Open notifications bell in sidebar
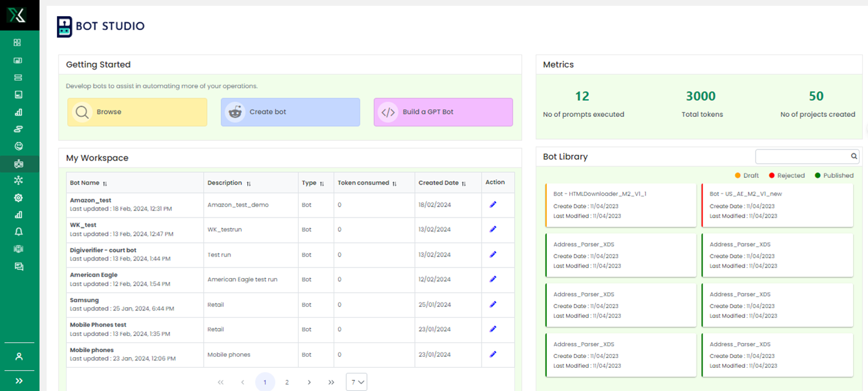Viewport: 868px width, 391px height. pos(18,232)
